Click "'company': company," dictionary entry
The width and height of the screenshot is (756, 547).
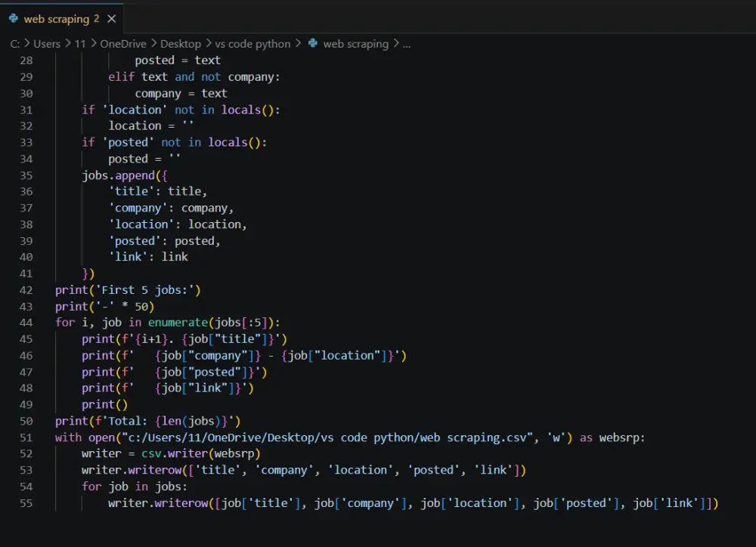171,208
